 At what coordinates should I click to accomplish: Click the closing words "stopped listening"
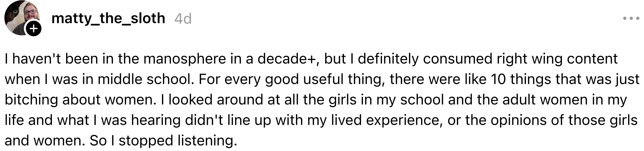[x=178, y=141]
